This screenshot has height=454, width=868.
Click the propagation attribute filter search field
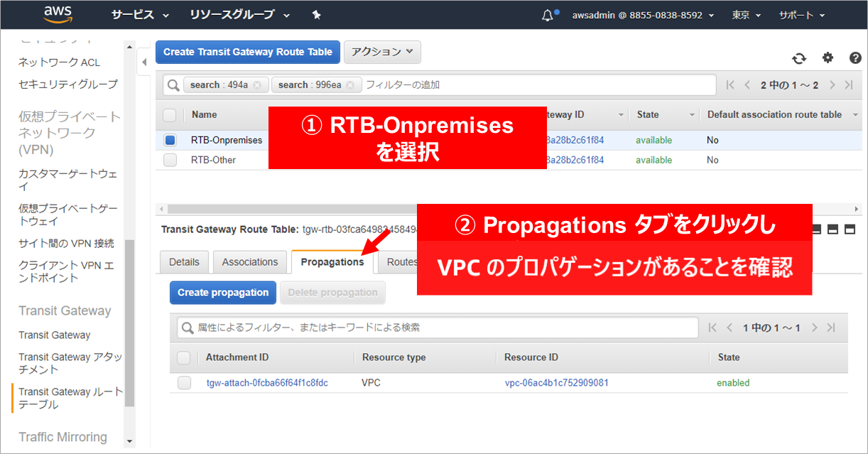click(440, 328)
